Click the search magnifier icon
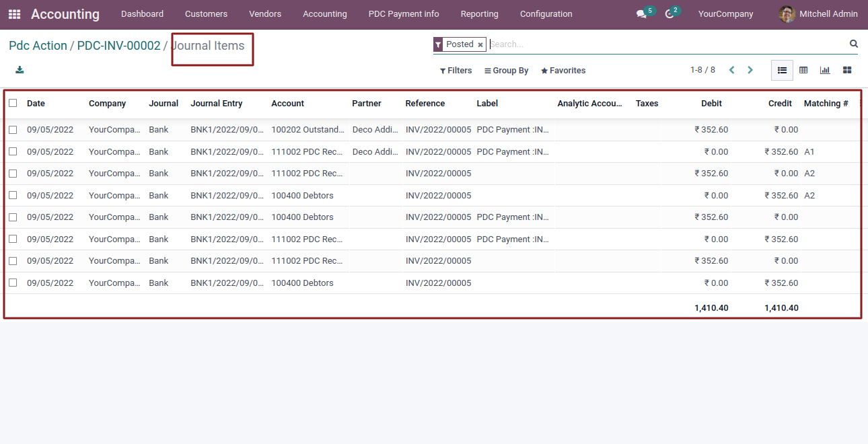 point(854,44)
